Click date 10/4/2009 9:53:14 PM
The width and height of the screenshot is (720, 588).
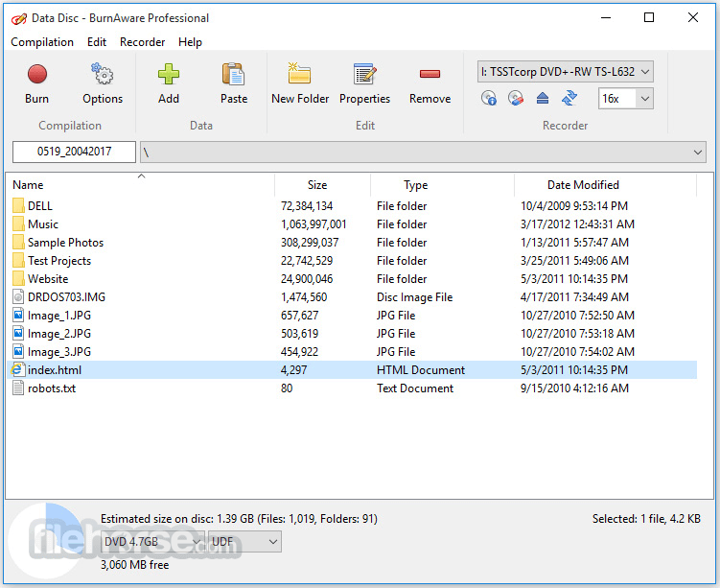tap(574, 206)
